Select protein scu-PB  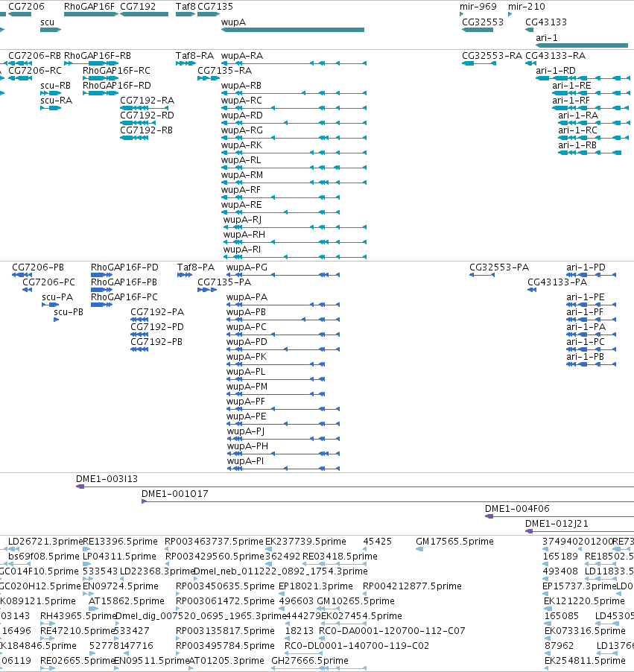coord(56,320)
